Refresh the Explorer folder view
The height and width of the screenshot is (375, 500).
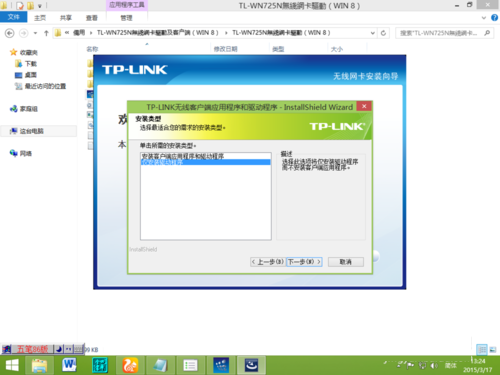pyautogui.click(x=383, y=33)
